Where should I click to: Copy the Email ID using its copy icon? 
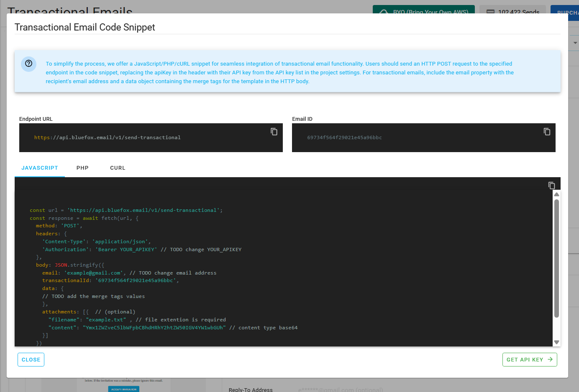[x=547, y=131]
